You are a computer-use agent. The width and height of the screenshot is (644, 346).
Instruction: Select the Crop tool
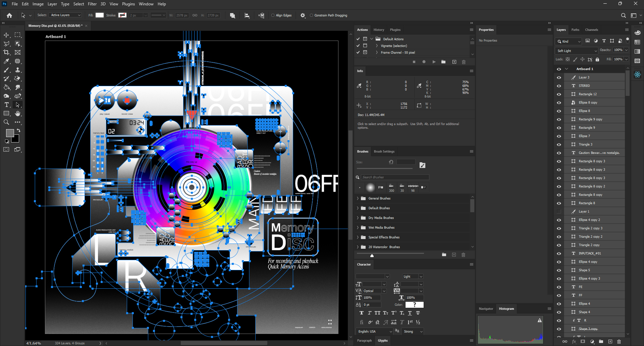click(6, 52)
